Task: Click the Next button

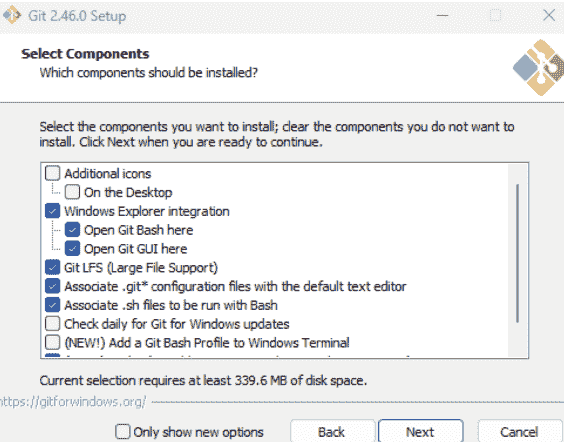Action: pos(420,431)
